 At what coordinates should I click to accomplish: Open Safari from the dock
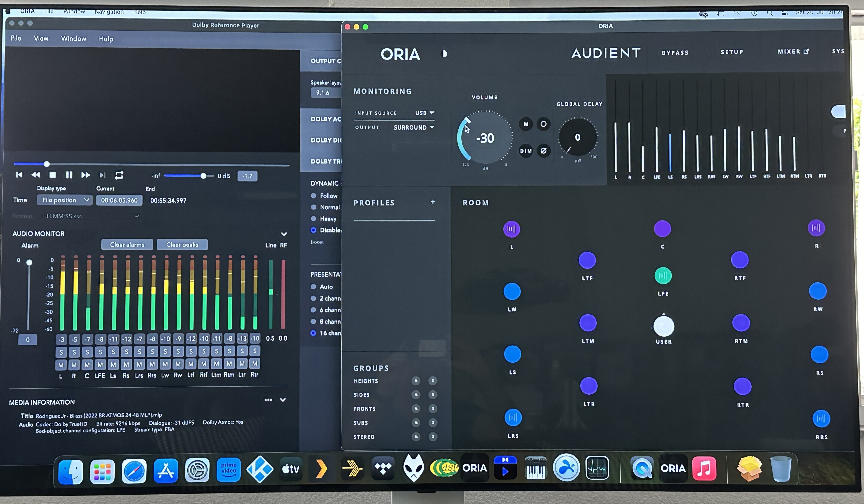tap(134, 471)
